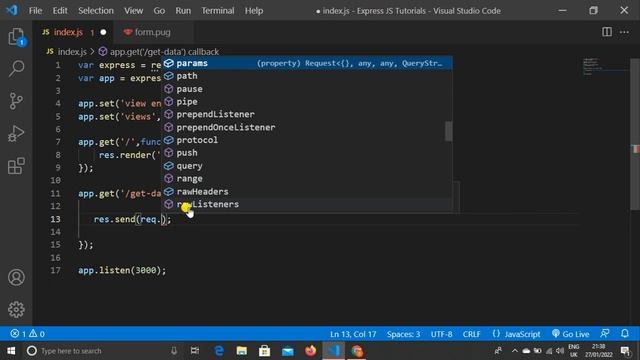Open the clock and date in the taskbar
The width and height of the screenshot is (640, 360).
pos(598,351)
